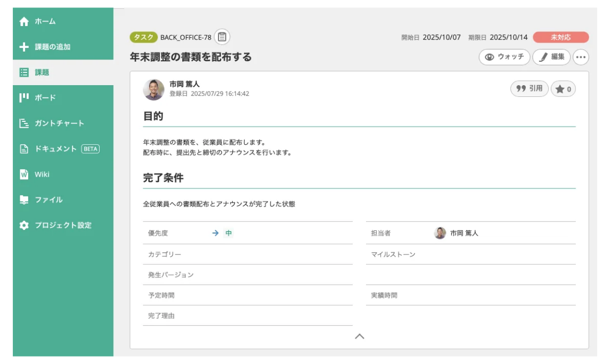610x364 pixels.
Task: Click the タスク issue type badge
Action: 143,37
